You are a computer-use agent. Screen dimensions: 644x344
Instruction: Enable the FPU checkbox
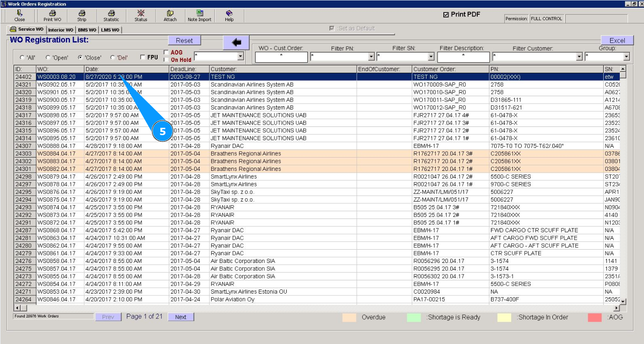tap(143, 57)
